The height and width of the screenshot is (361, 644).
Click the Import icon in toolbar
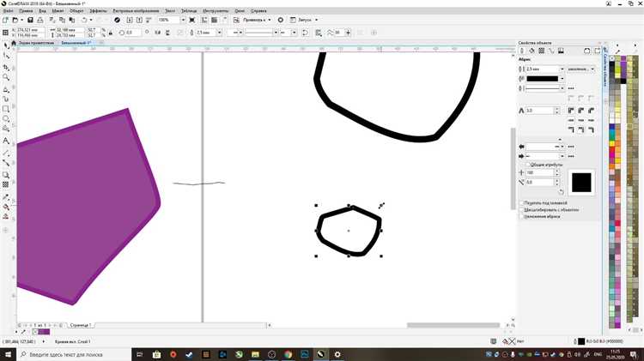pos(130,20)
